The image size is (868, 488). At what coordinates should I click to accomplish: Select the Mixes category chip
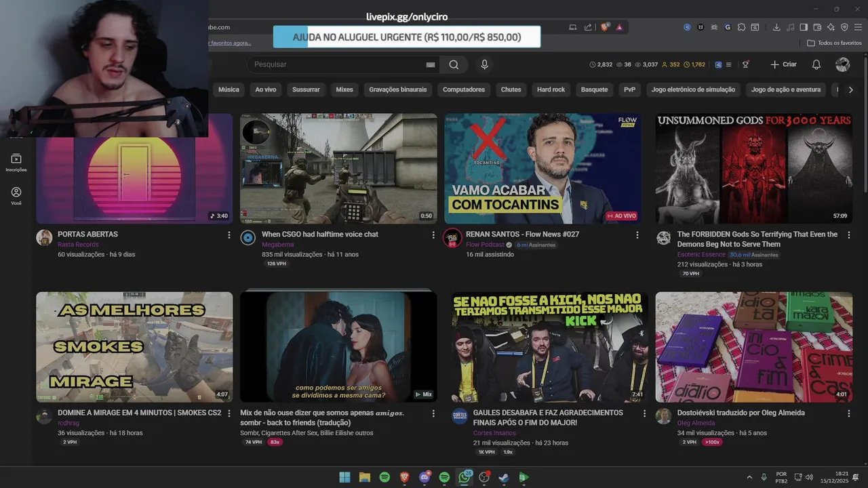pos(344,89)
